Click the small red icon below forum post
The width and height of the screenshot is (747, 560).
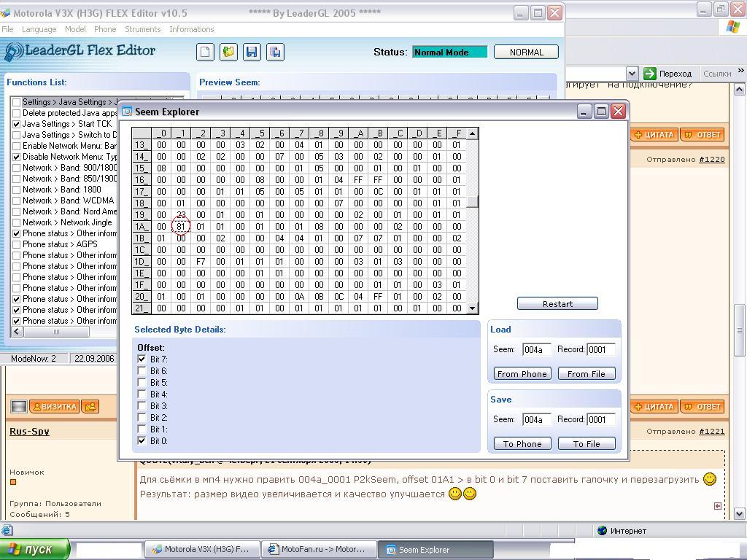[x=718, y=506]
